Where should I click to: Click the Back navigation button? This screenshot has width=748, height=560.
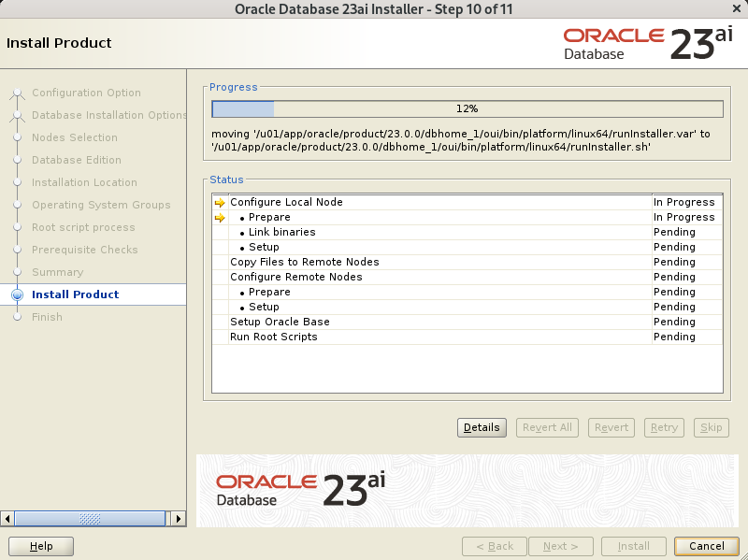[x=495, y=546]
